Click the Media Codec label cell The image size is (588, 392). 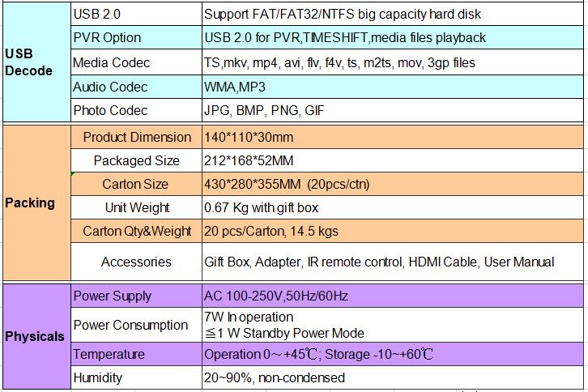tap(135, 62)
